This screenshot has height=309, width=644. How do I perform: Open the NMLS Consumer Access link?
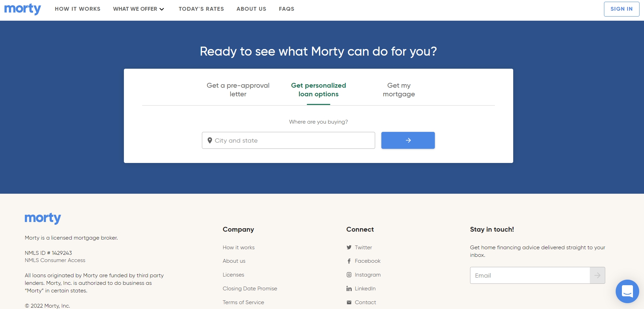point(55,260)
